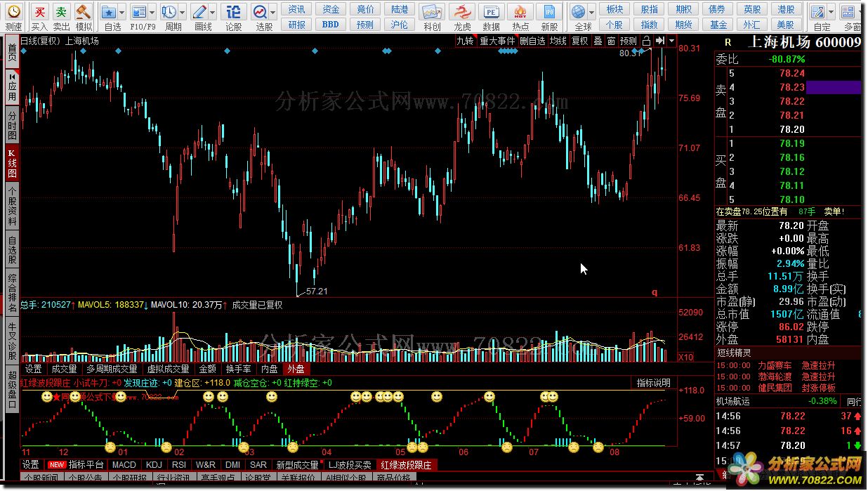The height and width of the screenshot is (491, 868).
Task: Click the BBD toolbar button
Action: [331, 25]
